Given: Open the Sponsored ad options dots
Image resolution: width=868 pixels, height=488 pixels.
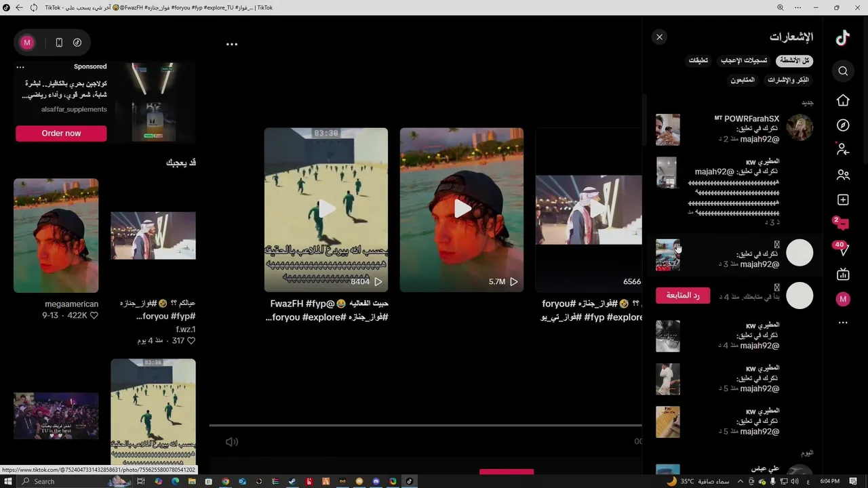Looking at the screenshot, I should click(x=20, y=67).
